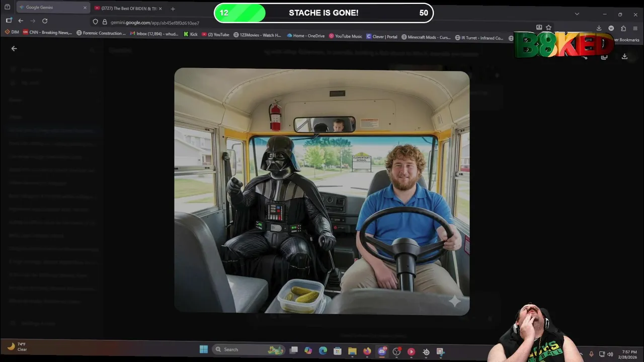Click the Darth Vader bus image

click(x=322, y=192)
